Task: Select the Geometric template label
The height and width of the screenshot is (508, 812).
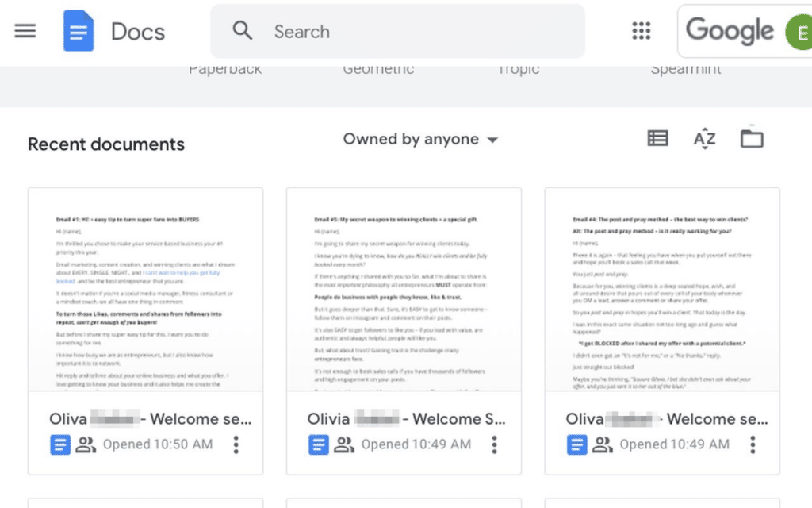Action: pyautogui.click(x=378, y=70)
